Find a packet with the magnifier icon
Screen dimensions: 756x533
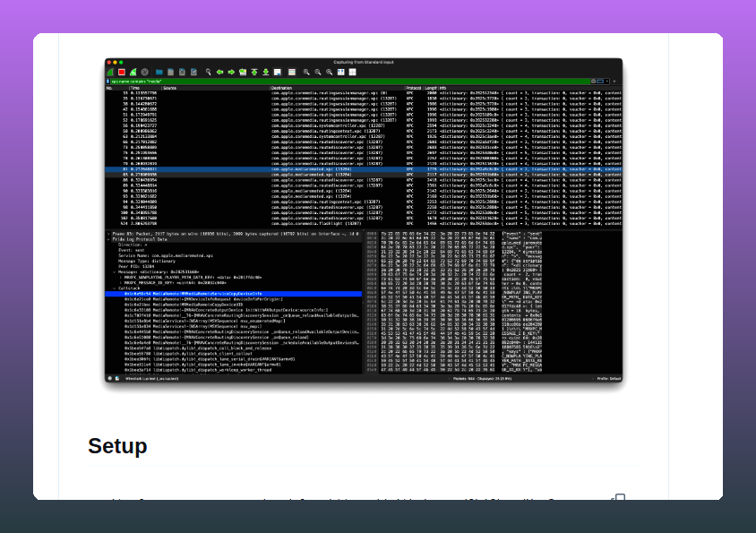pyautogui.click(x=209, y=72)
